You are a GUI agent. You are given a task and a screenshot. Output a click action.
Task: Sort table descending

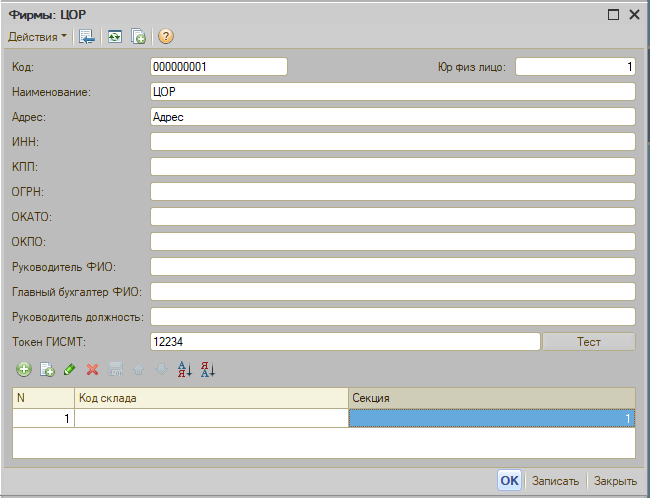point(207,370)
